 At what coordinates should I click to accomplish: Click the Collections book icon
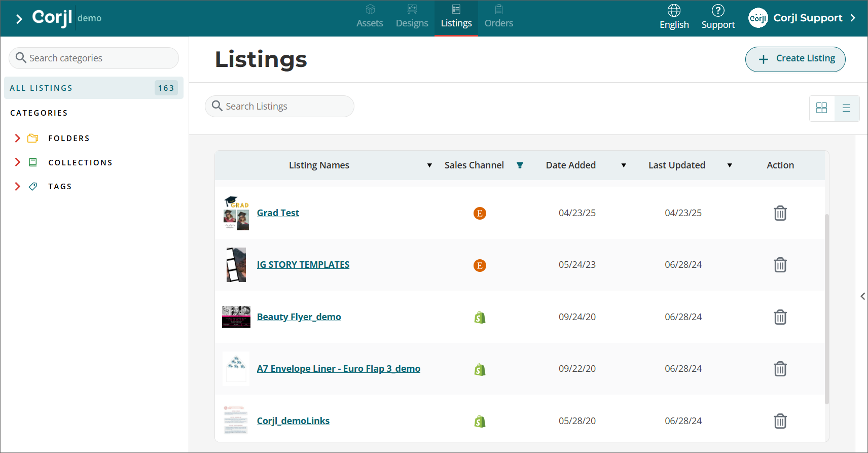point(33,162)
